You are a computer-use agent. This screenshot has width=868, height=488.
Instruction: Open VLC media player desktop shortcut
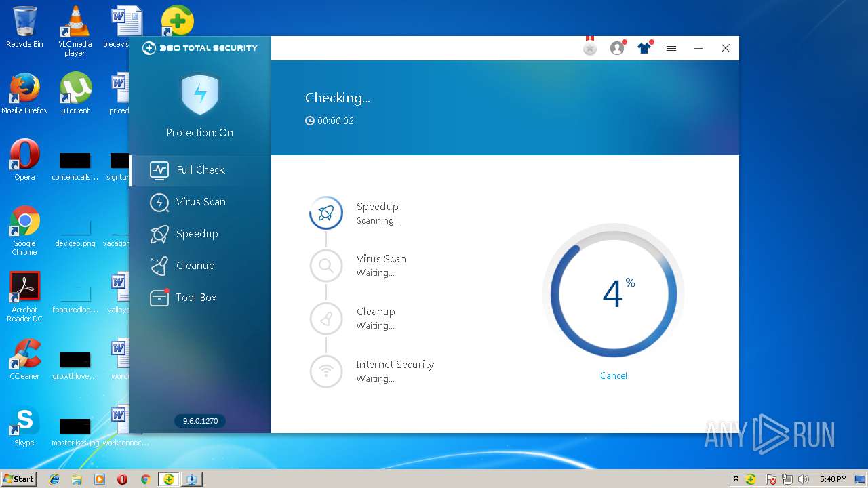point(75,31)
